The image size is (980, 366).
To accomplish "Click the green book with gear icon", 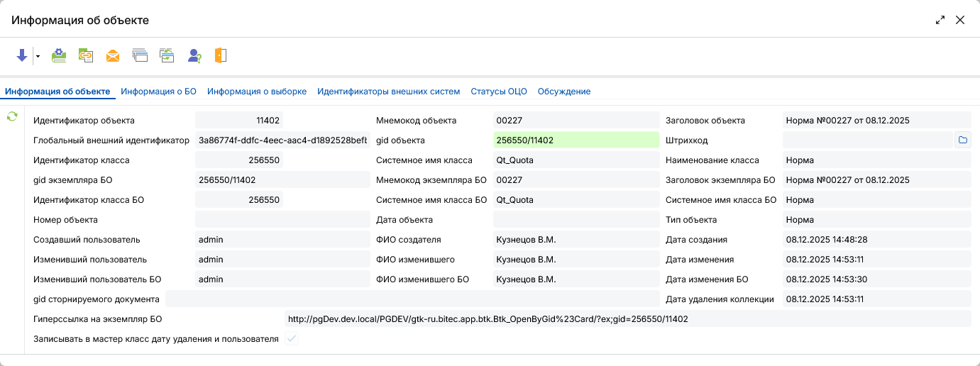I will coord(60,55).
